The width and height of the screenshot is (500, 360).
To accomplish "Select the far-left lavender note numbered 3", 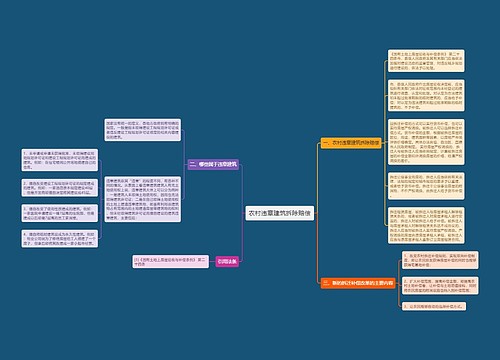I will (60, 213).
